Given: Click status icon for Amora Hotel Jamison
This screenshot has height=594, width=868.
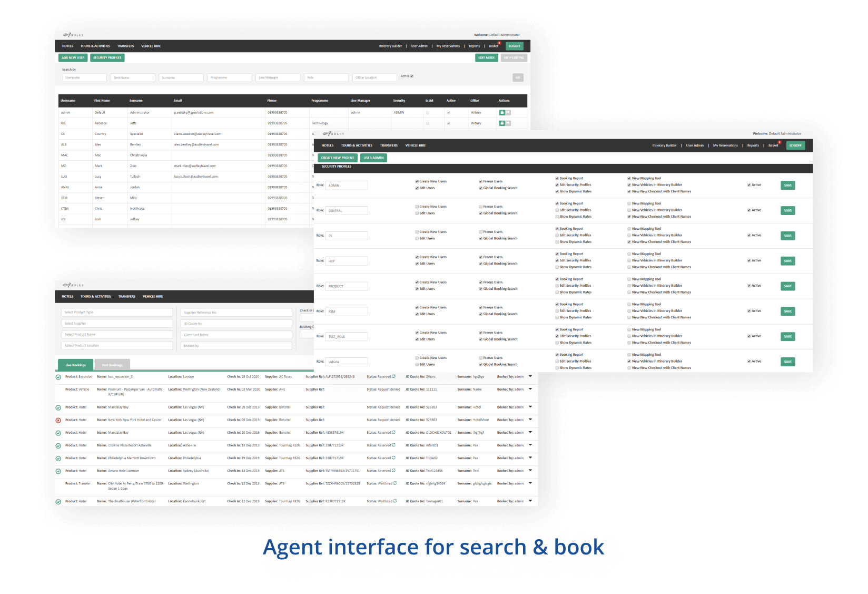Looking at the screenshot, I should 58,471.
